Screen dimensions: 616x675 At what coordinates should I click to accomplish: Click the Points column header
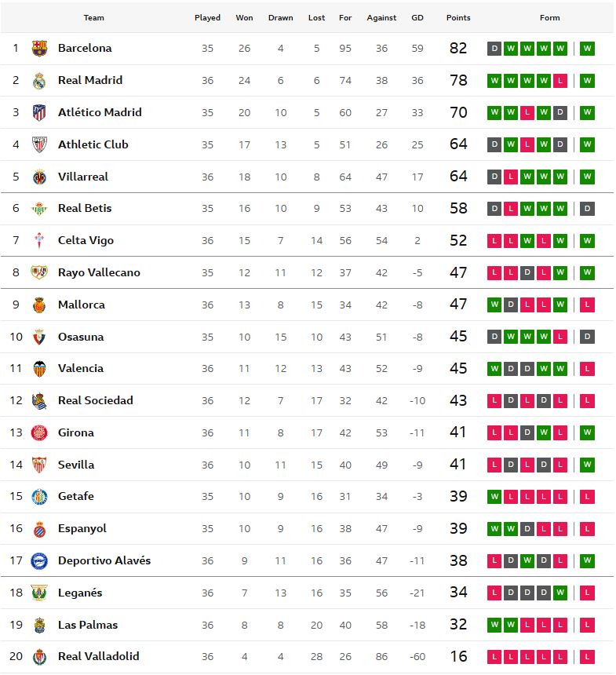click(x=458, y=17)
